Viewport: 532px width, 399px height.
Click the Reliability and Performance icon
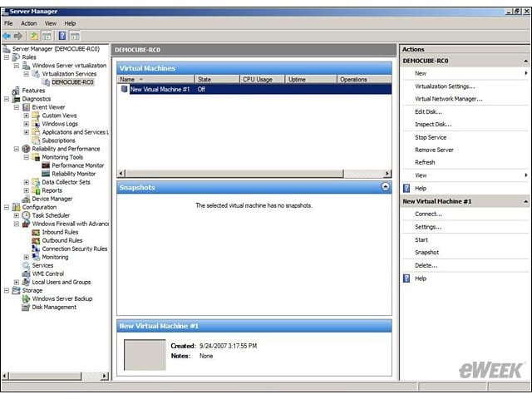pos(26,149)
